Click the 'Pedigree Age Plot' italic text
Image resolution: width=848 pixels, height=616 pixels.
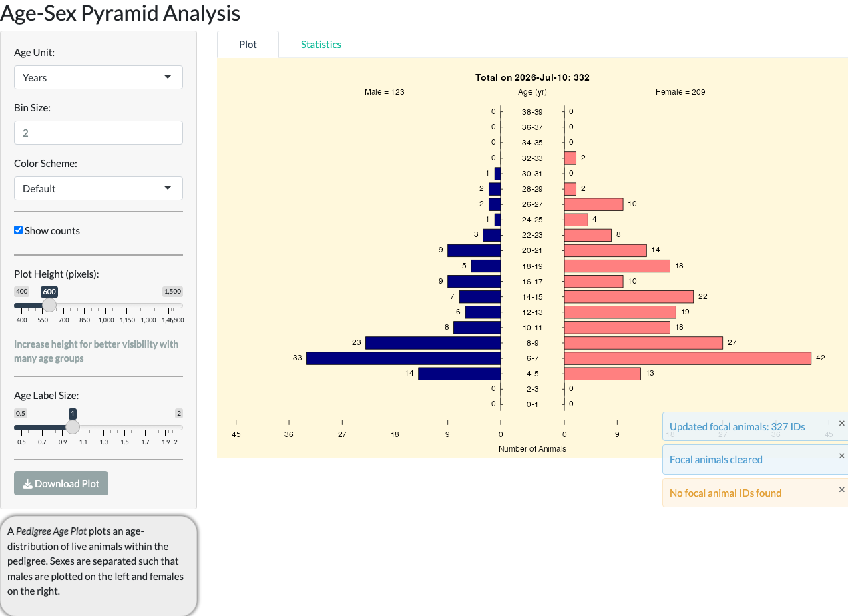[51, 531]
